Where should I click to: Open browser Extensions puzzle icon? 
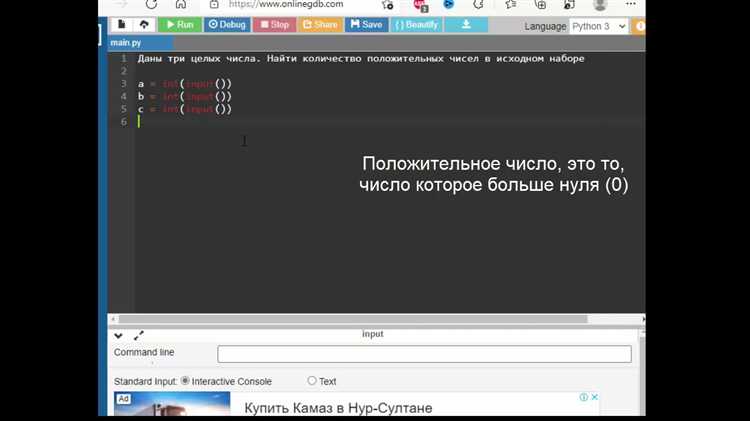(478, 5)
